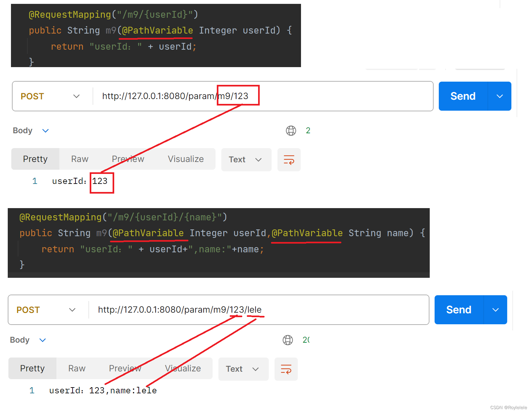Open the Text format dropdown in second response
Image resolution: width=532 pixels, height=413 pixels.
[x=243, y=369]
